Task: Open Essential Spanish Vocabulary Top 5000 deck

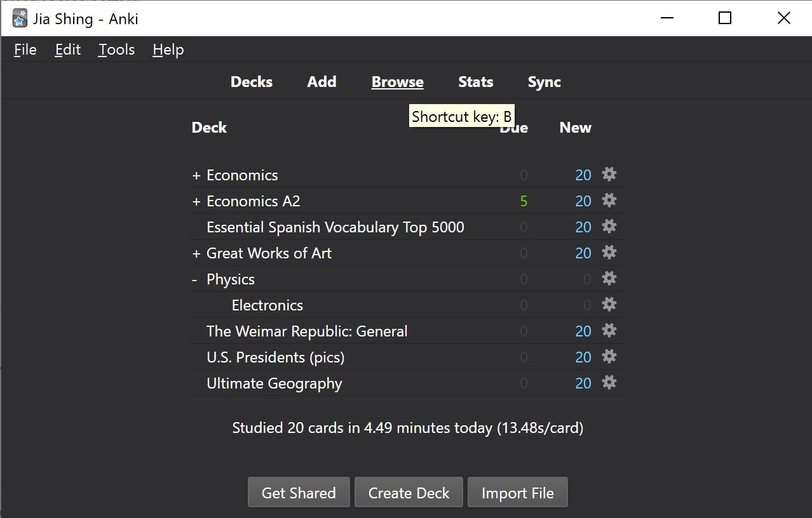Action: (x=335, y=227)
